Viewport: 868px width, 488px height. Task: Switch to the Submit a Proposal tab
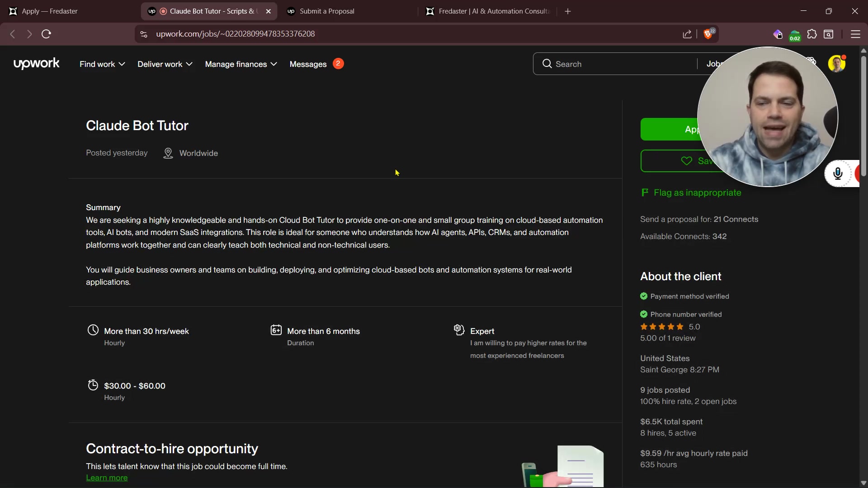pos(327,11)
